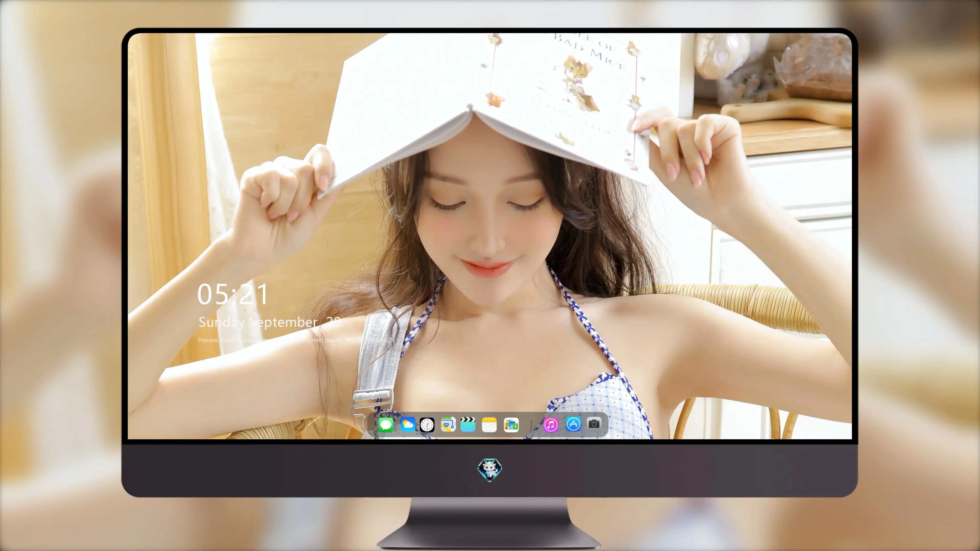Open the Videos clapperboard app in the dock
This screenshot has height=551, width=980.
point(468,424)
